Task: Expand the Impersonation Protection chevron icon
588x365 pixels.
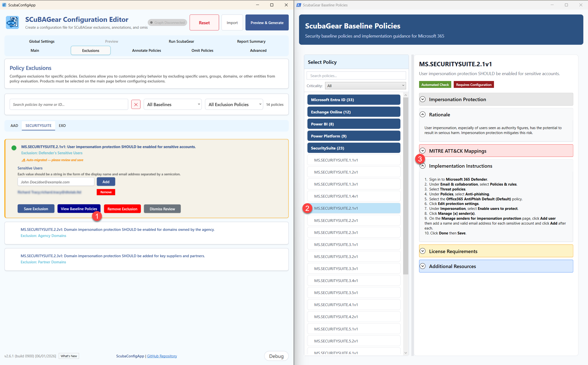Action: tap(423, 99)
